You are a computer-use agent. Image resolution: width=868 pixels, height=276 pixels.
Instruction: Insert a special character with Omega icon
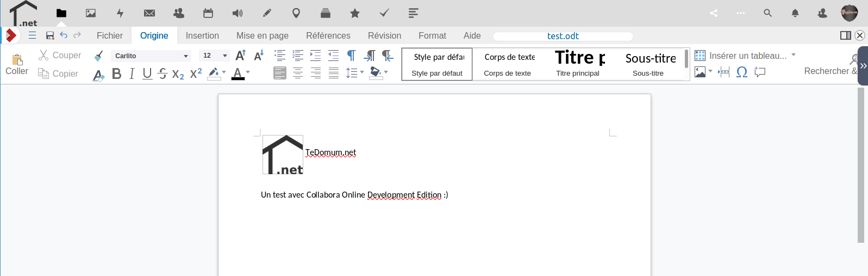pos(742,72)
